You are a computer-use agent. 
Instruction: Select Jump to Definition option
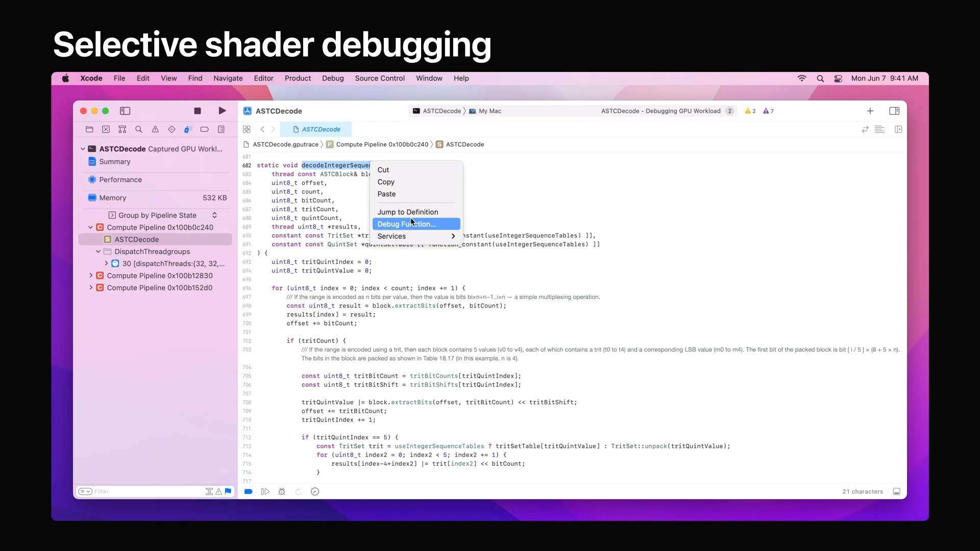(408, 212)
